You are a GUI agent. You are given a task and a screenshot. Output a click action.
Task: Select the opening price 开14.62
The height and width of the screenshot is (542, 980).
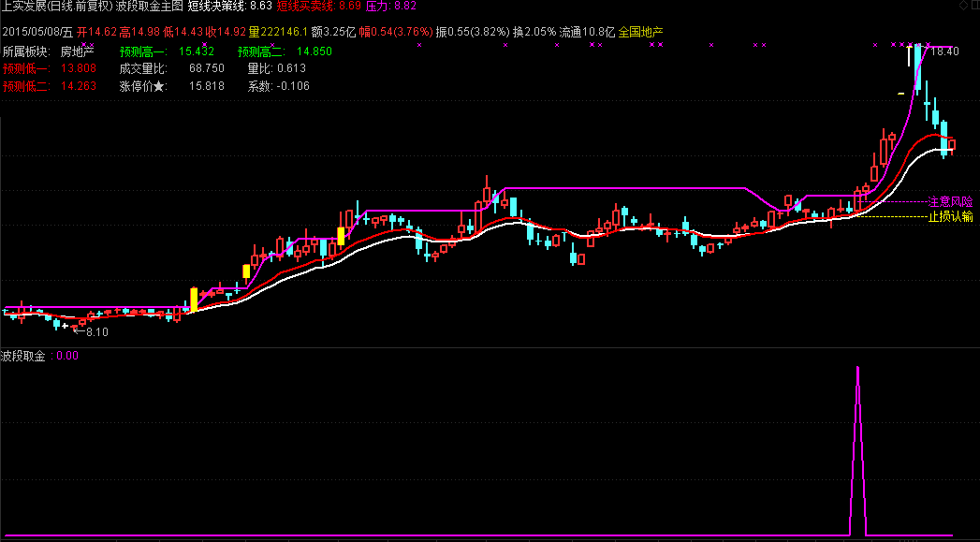[x=96, y=32]
